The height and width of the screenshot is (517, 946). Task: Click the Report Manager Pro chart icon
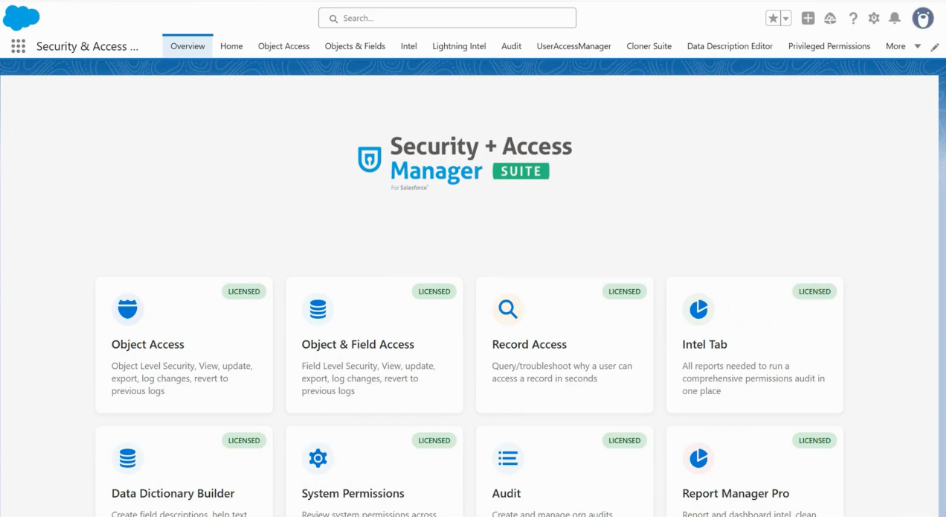click(698, 458)
